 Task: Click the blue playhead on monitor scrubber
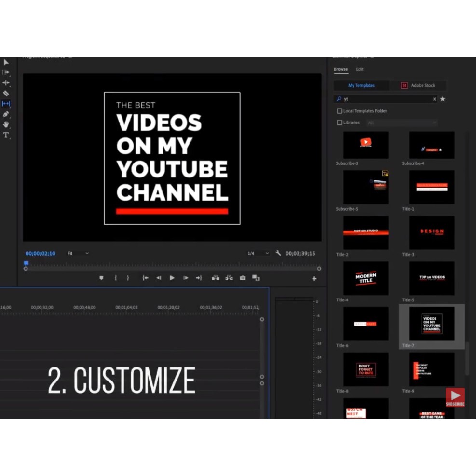pyautogui.click(x=26, y=263)
